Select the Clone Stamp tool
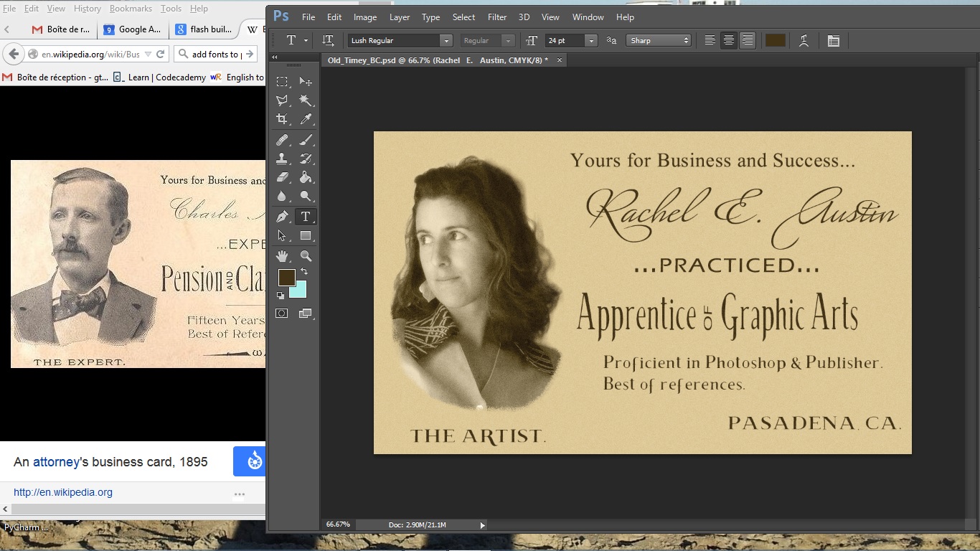The width and height of the screenshot is (980, 551). 282,159
